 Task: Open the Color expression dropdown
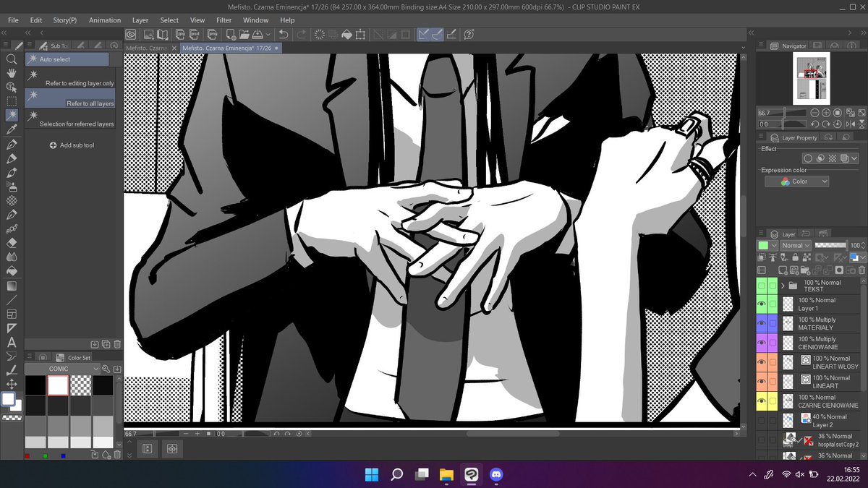(x=796, y=181)
